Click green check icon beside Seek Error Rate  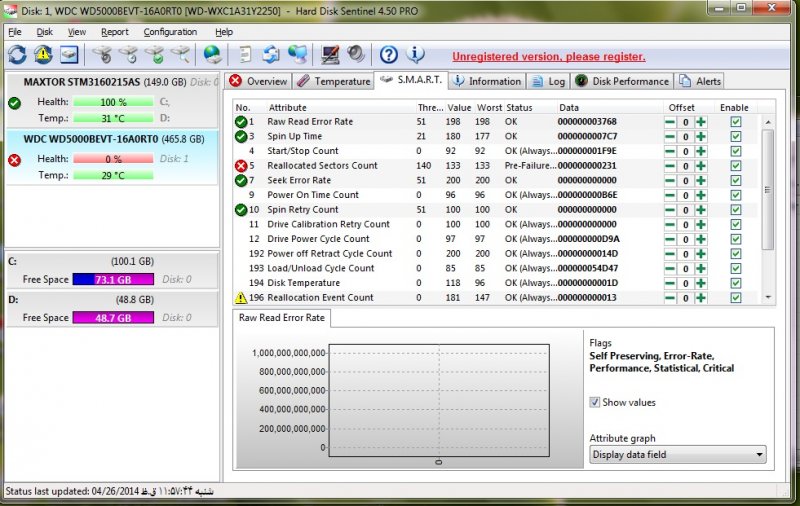(241, 181)
